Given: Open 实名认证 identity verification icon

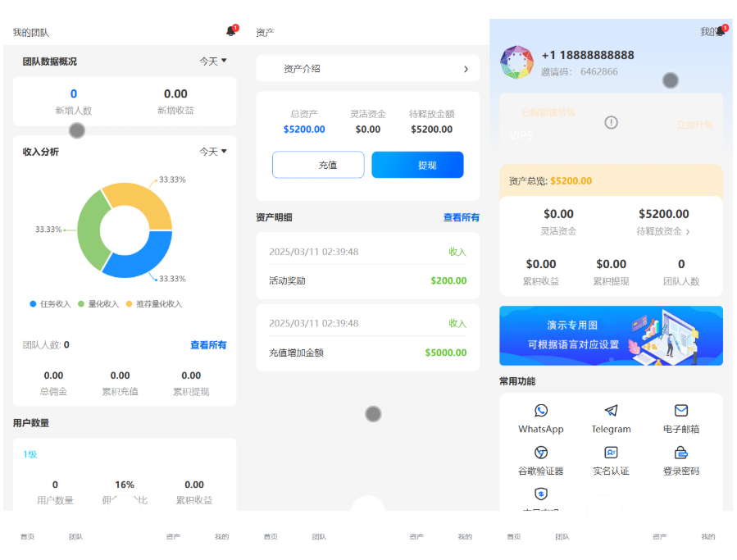Looking at the screenshot, I should [x=611, y=453].
